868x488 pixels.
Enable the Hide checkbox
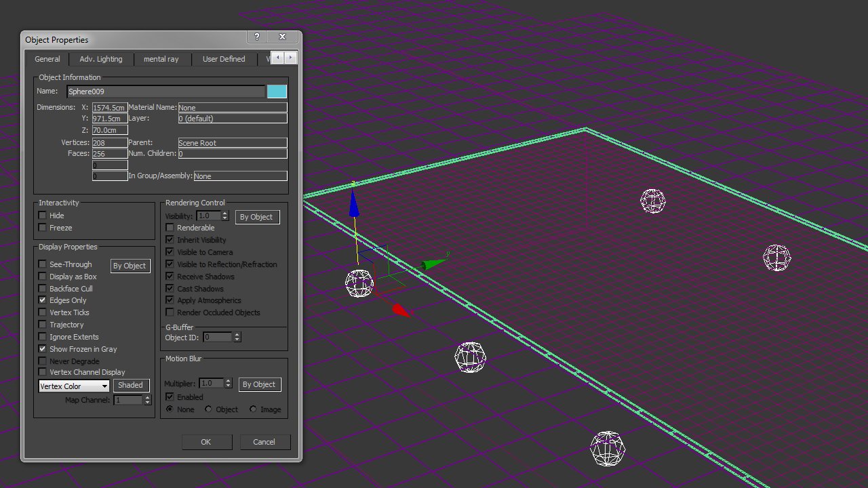point(43,216)
